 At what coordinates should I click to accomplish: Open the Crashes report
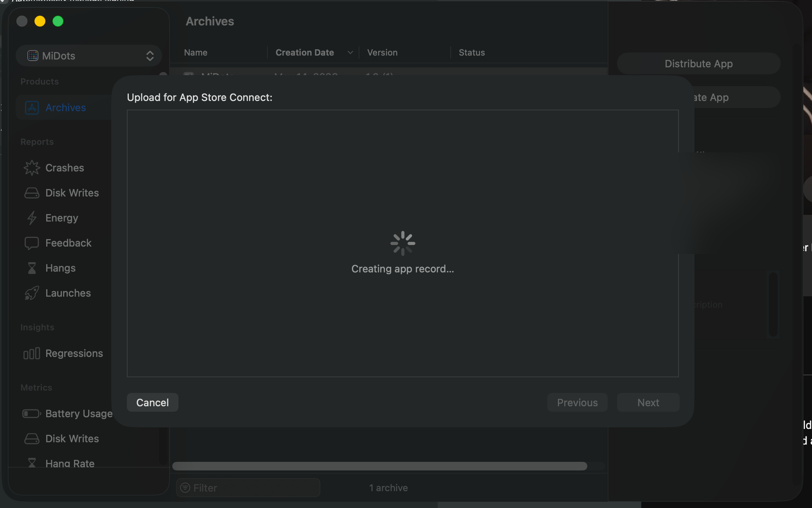[x=65, y=168]
